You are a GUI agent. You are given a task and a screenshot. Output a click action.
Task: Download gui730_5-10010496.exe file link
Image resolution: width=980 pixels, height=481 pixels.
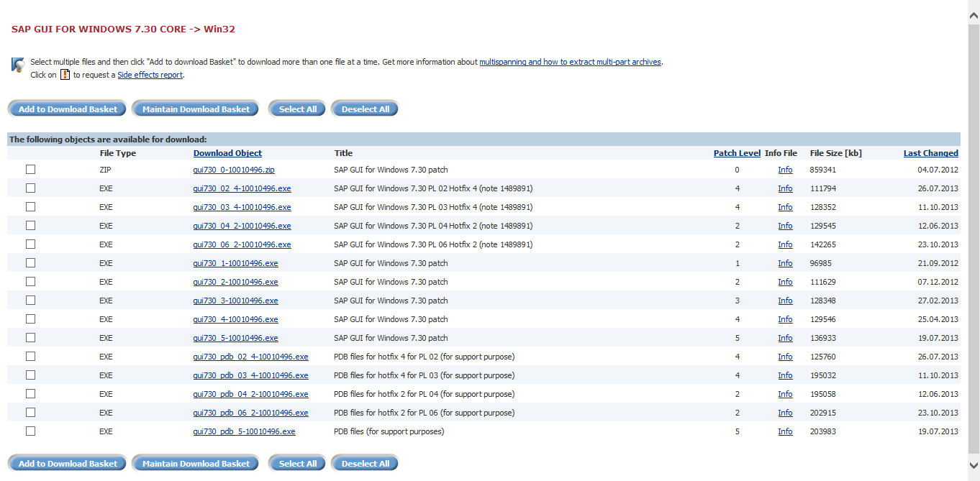[236, 338]
